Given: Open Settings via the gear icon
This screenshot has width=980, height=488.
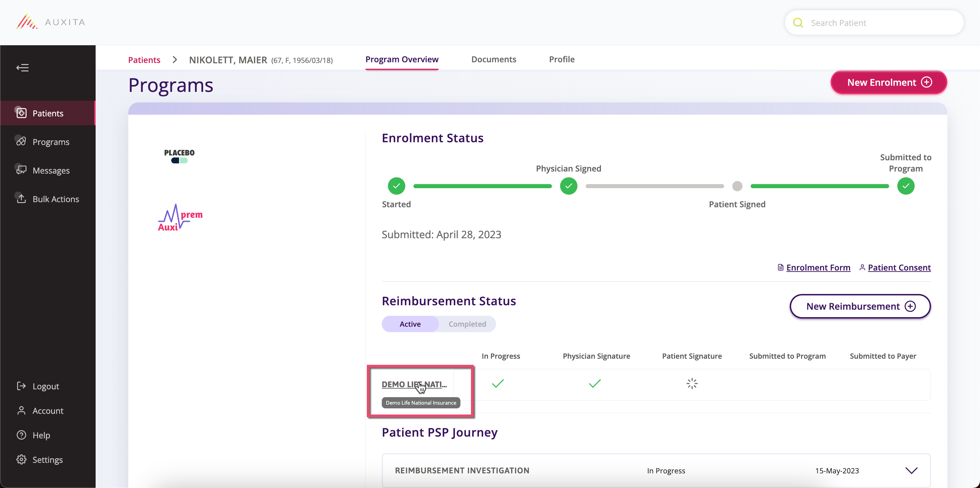Looking at the screenshot, I should coord(21,459).
